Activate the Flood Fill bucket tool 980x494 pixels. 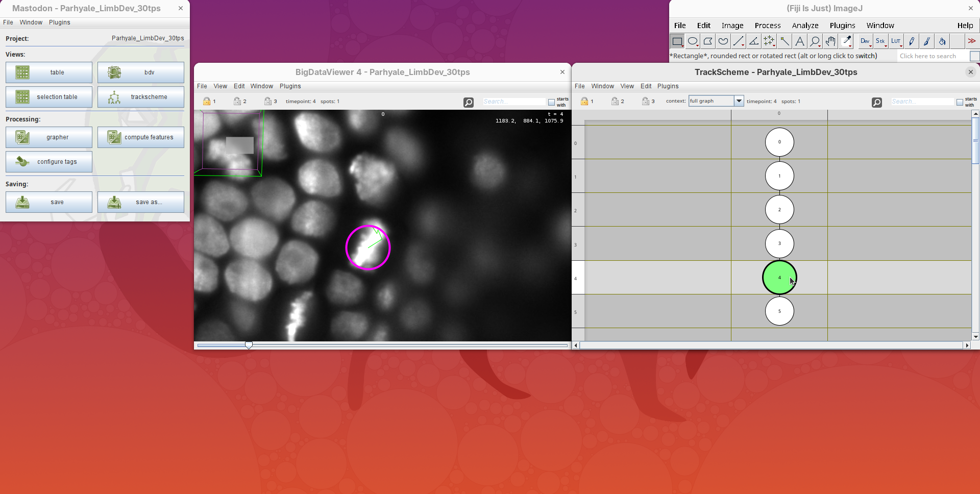942,41
